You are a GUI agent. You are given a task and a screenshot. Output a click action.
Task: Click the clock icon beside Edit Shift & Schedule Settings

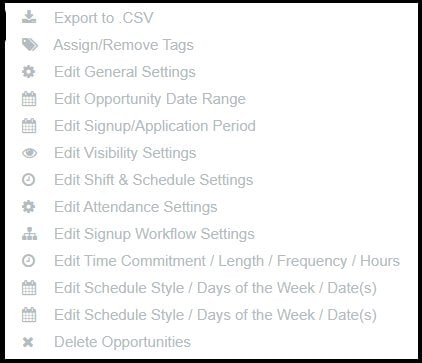(x=28, y=180)
